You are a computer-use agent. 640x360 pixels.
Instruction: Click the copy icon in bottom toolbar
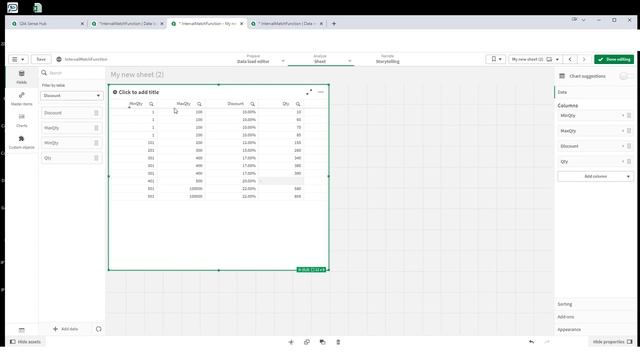(x=307, y=342)
